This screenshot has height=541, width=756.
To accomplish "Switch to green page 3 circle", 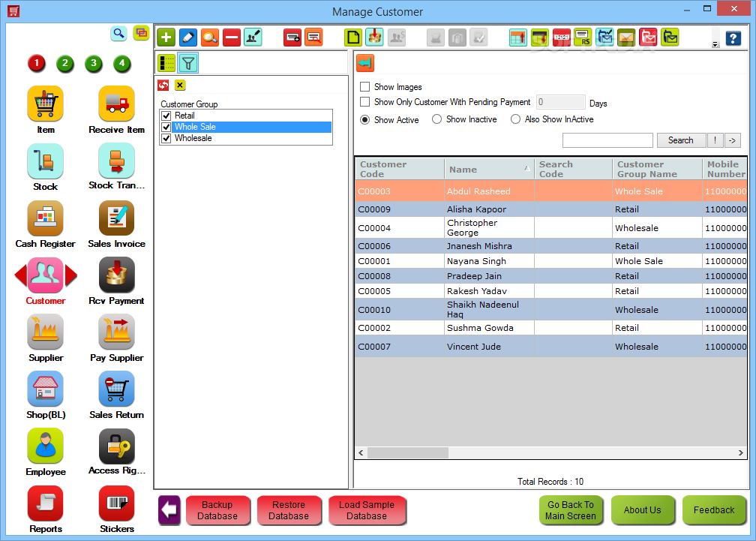I will [x=94, y=63].
